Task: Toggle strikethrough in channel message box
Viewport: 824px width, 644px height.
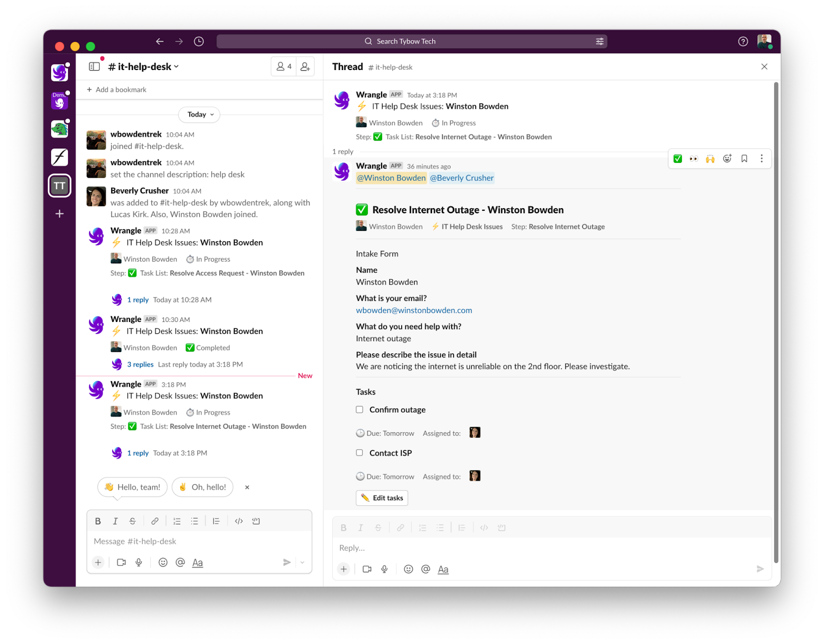Action: pyautogui.click(x=132, y=521)
